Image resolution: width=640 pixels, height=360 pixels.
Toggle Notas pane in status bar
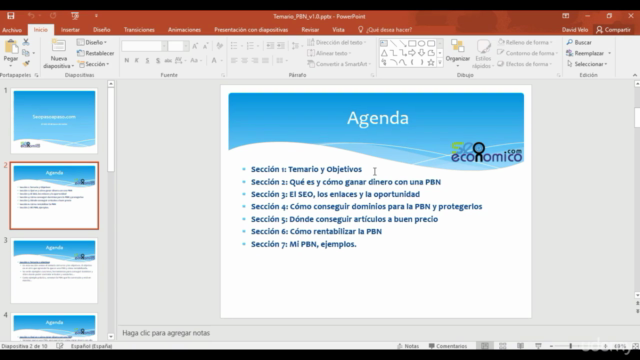click(408, 346)
